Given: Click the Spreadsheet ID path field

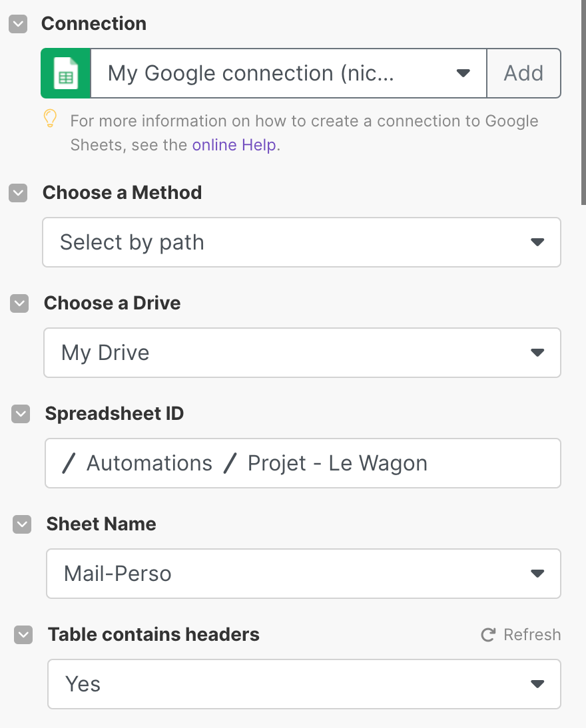Looking at the screenshot, I should [303, 463].
